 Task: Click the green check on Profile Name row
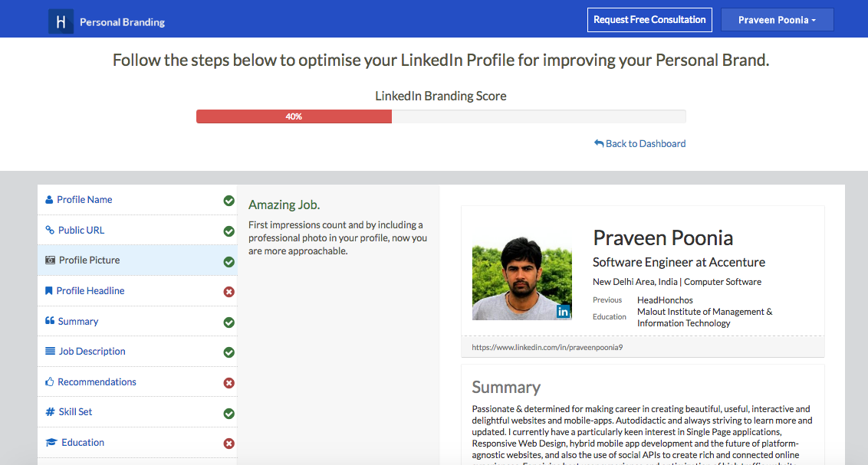(x=229, y=201)
